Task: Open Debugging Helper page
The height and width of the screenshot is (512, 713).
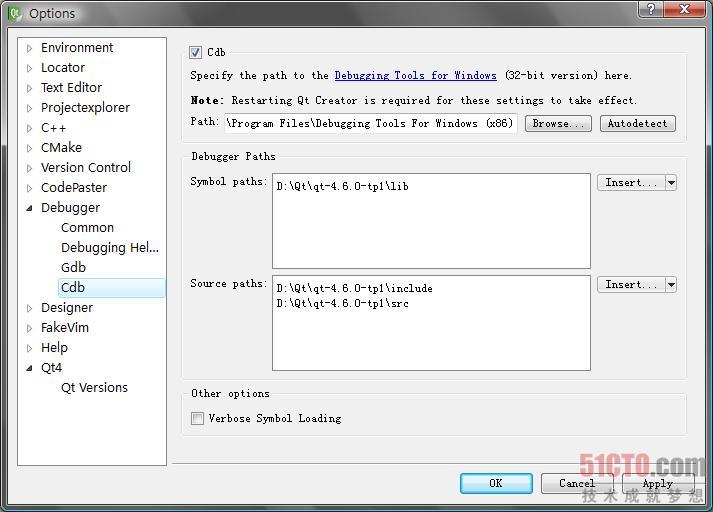Action: pyautogui.click(x=110, y=248)
